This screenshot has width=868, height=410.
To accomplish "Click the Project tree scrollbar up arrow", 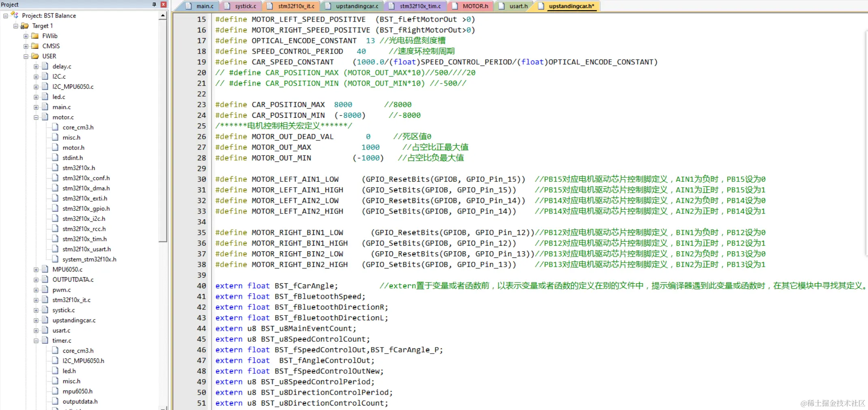I will [163, 16].
